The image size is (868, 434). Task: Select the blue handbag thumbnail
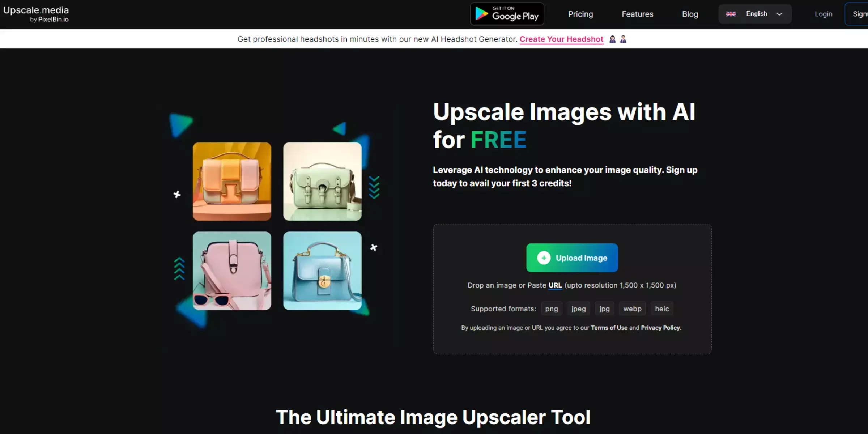pyautogui.click(x=322, y=271)
